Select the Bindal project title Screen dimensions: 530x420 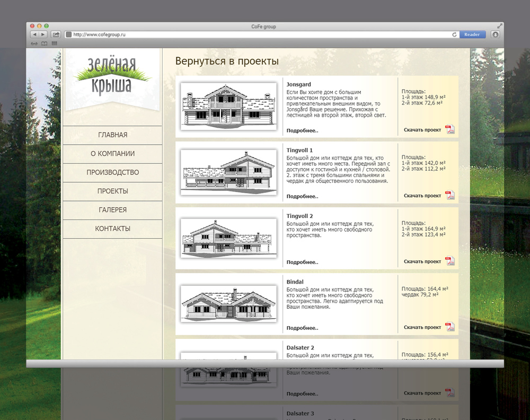(x=295, y=282)
